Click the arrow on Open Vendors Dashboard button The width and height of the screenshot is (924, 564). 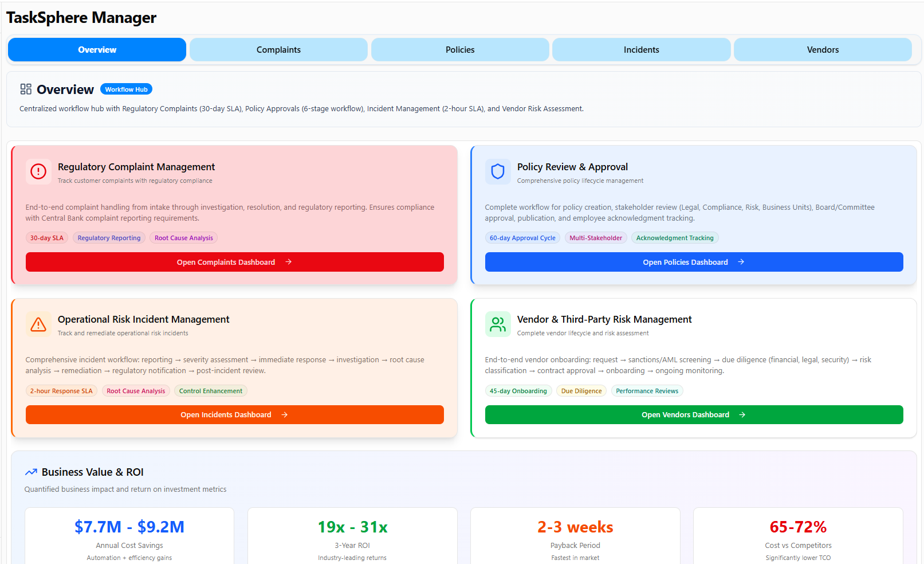click(x=742, y=415)
